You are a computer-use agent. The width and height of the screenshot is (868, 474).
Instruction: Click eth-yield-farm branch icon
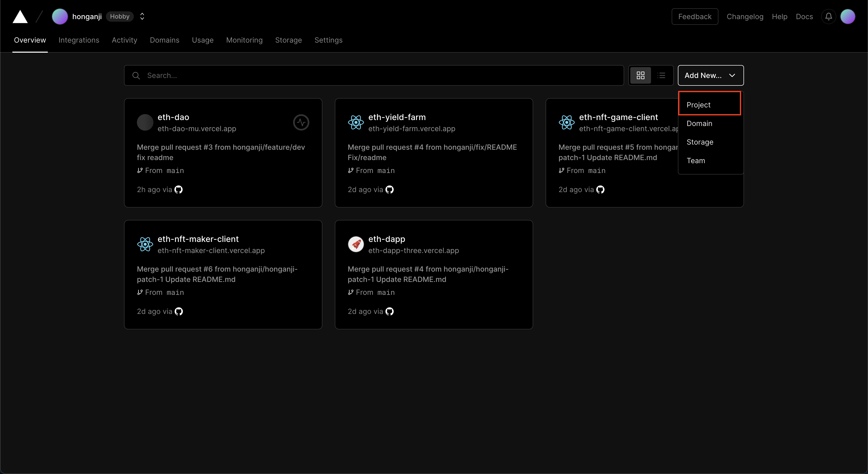[x=351, y=170]
